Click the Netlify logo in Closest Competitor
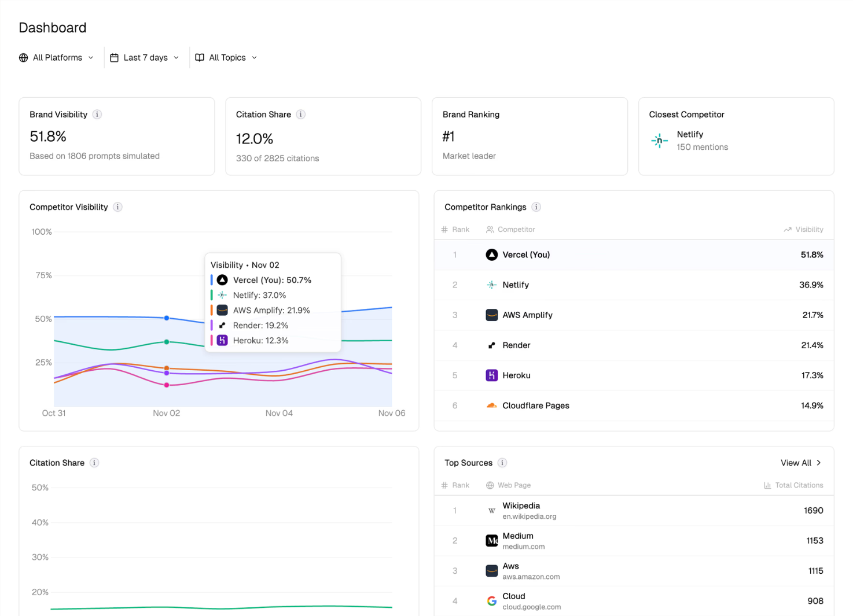This screenshot has height=616, width=853. 659,141
